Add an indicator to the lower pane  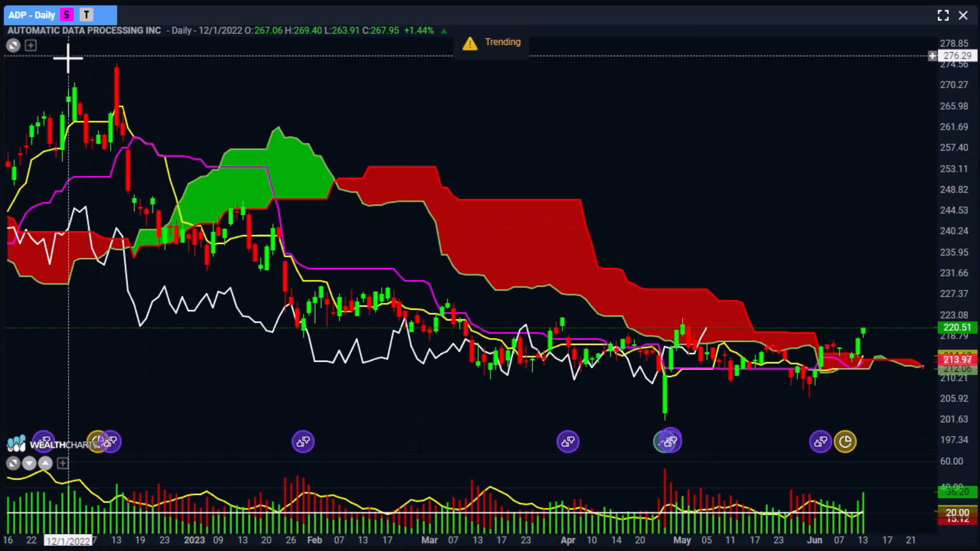[62, 463]
